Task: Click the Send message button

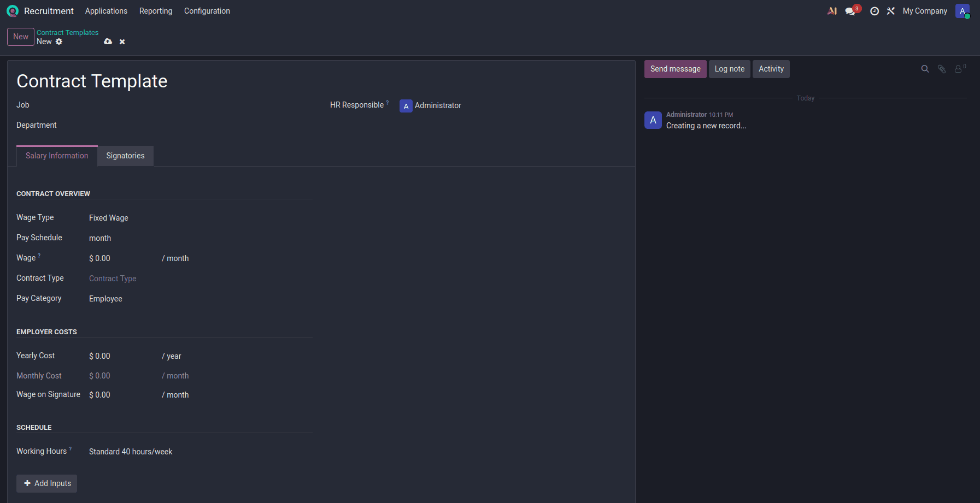Action: [675, 69]
